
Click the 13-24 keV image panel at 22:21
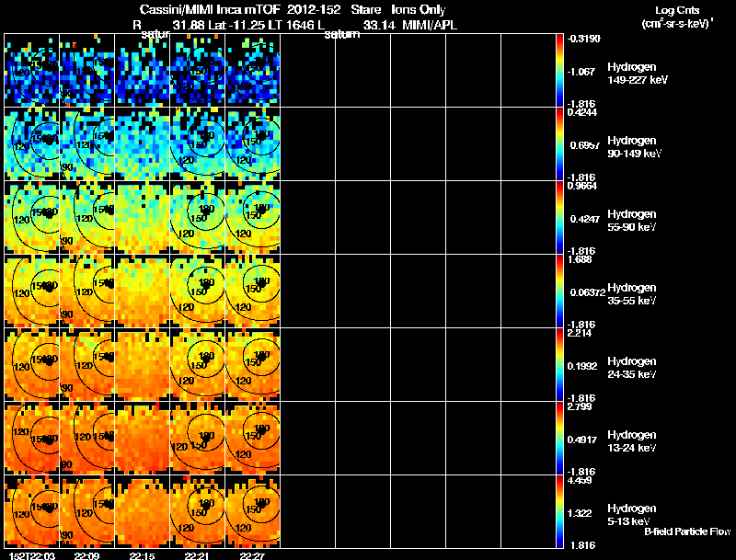point(197,439)
